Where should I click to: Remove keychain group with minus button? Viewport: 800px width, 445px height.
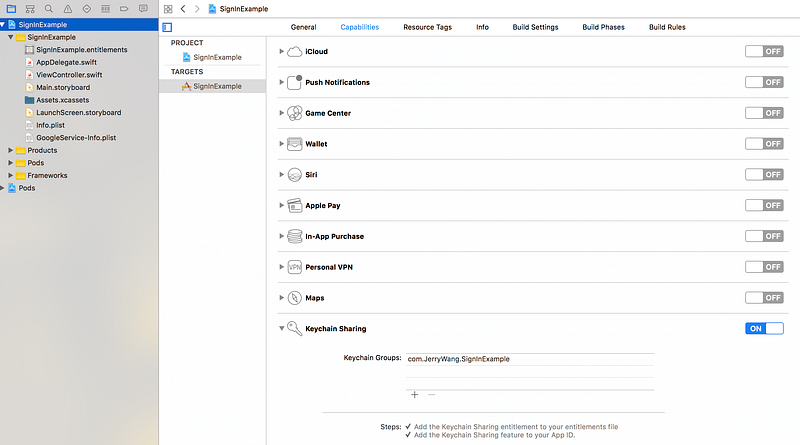coord(432,394)
